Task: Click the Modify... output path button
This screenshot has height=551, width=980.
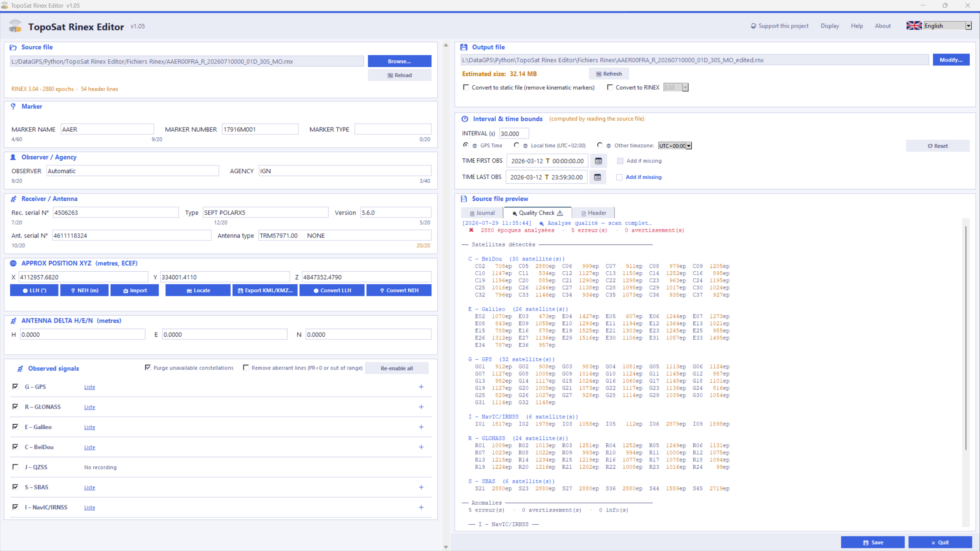Action: point(951,60)
